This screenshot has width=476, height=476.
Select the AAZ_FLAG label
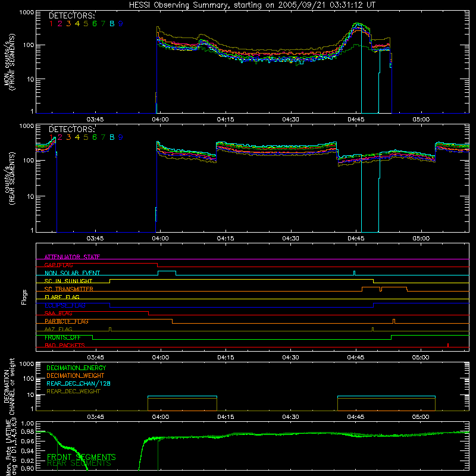[58, 329]
